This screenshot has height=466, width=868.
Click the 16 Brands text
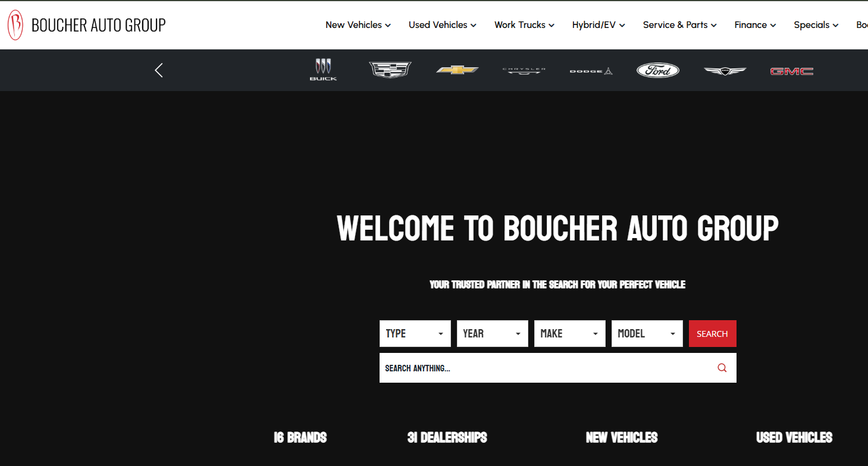[300, 437]
